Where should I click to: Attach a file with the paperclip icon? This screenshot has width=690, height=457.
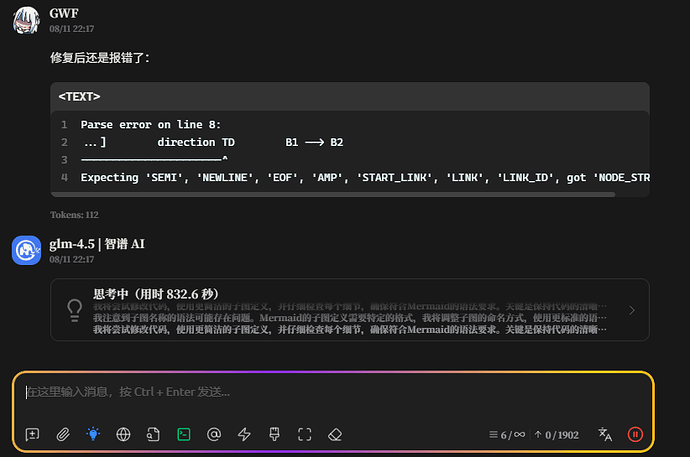pyautogui.click(x=63, y=435)
